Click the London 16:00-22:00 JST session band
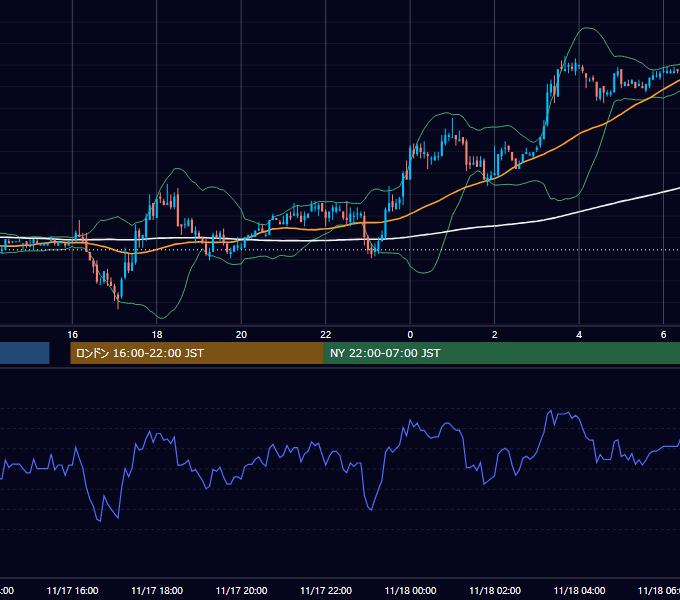The height and width of the screenshot is (600, 680). [x=197, y=353]
